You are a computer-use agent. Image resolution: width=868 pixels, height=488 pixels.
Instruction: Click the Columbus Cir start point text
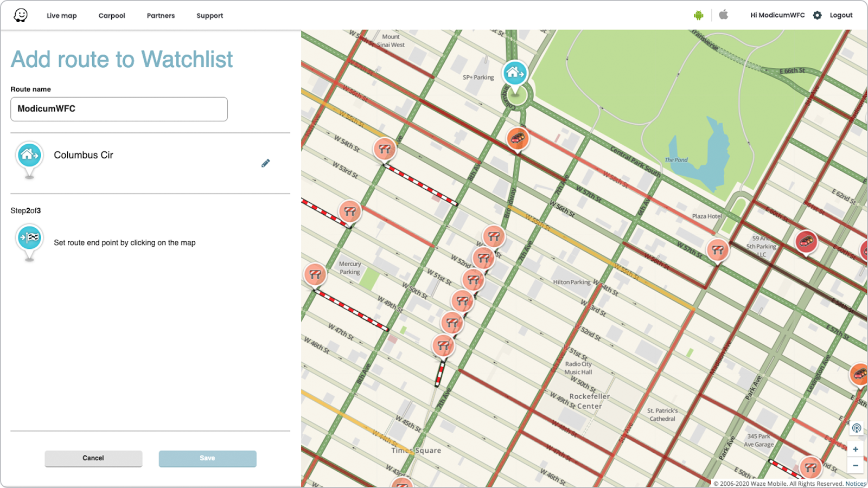84,155
